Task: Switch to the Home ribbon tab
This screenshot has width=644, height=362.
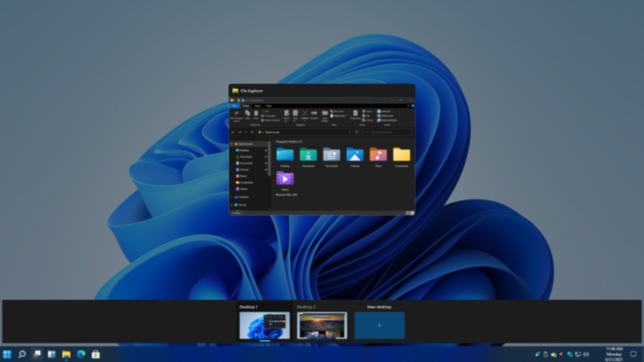Action: pos(246,106)
